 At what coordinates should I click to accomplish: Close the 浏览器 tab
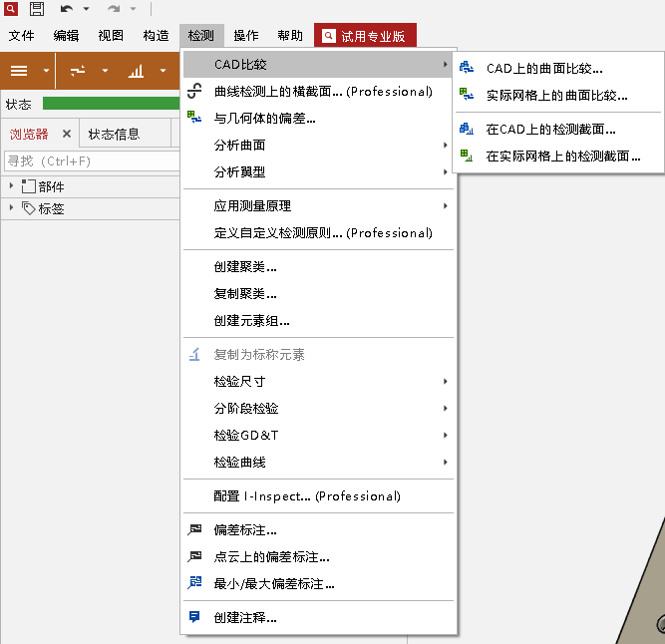click(x=67, y=134)
